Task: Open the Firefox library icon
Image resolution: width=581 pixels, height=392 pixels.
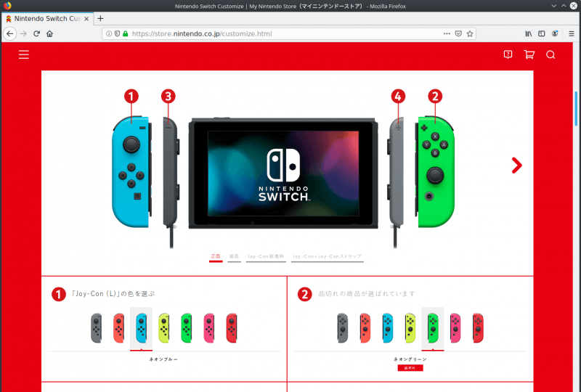Action: (529, 33)
